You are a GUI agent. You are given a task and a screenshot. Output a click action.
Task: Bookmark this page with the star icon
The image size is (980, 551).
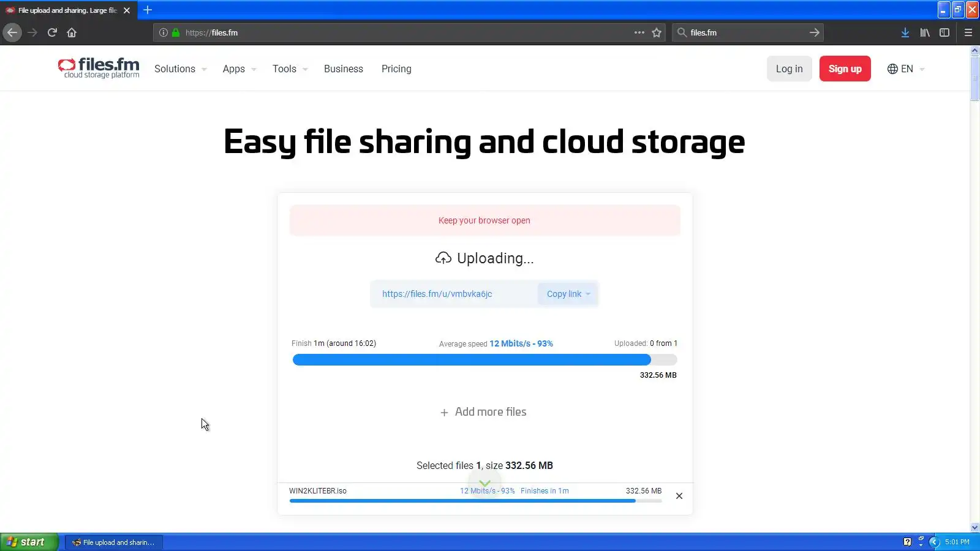(657, 32)
